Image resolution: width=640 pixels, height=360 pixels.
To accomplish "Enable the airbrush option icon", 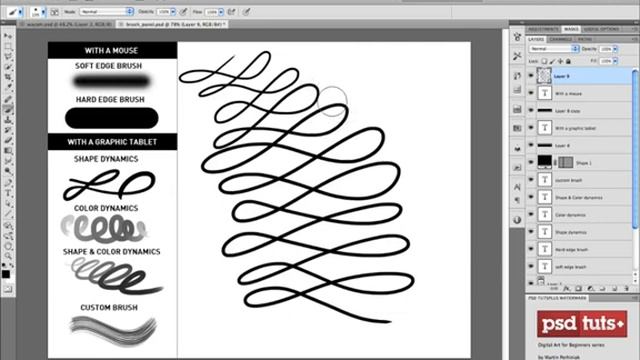I will tap(231, 12).
